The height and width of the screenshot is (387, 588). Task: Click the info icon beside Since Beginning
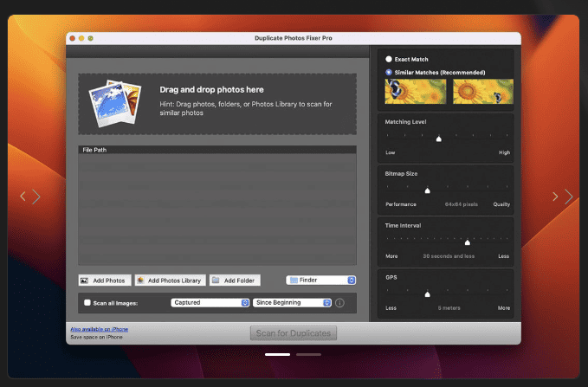point(339,303)
